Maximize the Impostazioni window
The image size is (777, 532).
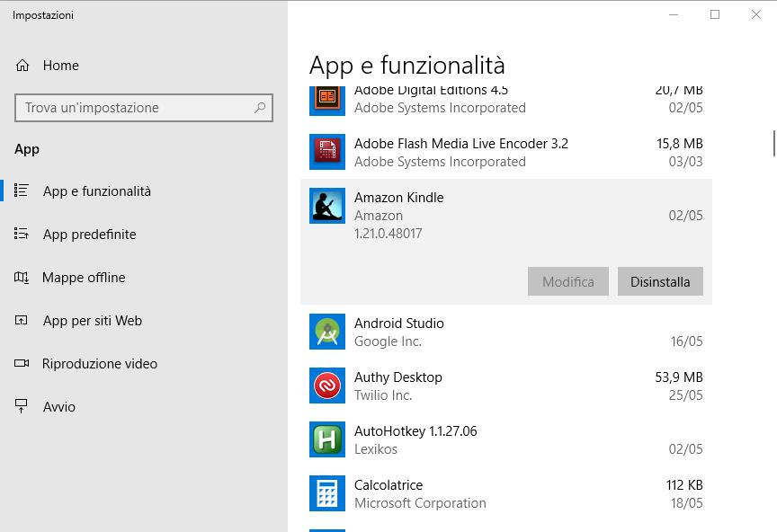tap(715, 15)
